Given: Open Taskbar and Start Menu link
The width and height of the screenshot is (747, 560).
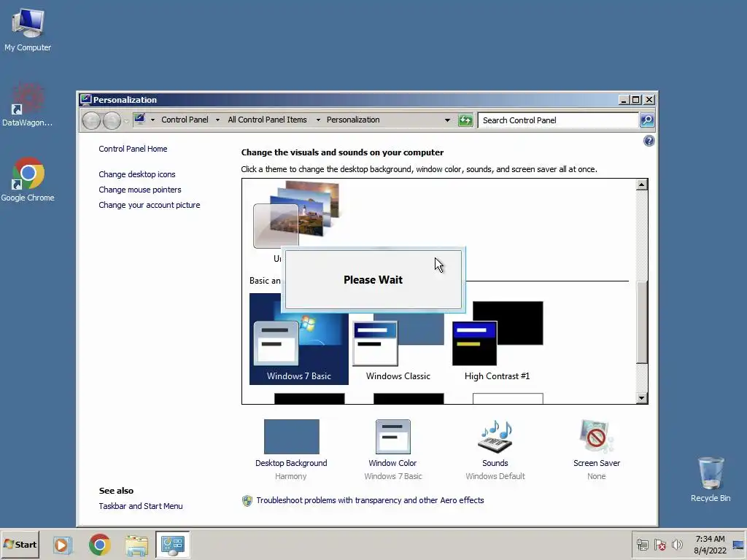Looking at the screenshot, I should 141,506.
